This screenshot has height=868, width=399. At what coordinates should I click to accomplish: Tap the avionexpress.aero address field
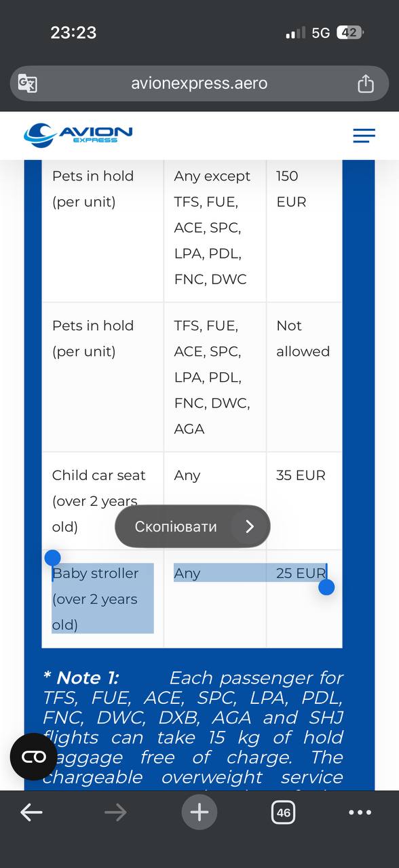(x=199, y=83)
